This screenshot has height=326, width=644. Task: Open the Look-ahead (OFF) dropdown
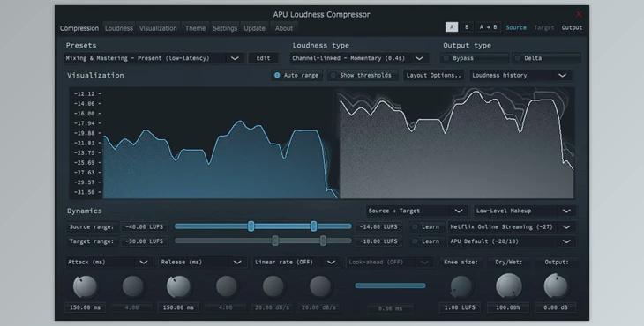pyautogui.click(x=389, y=262)
